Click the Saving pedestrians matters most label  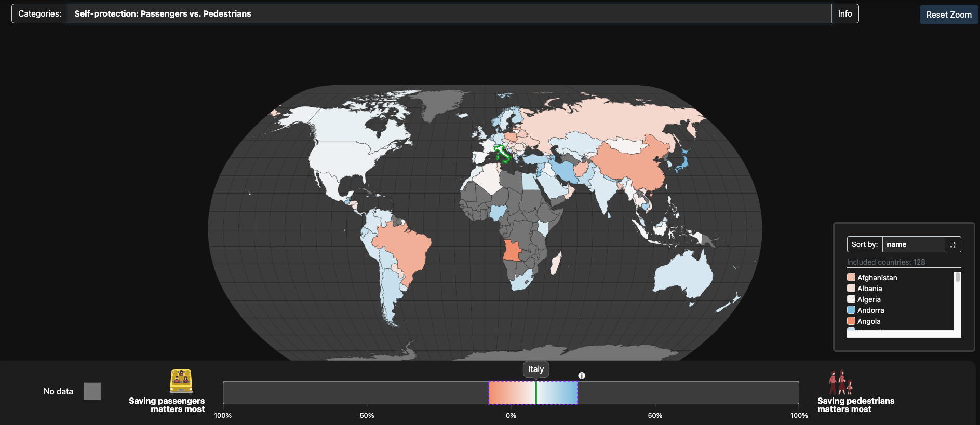pyautogui.click(x=856, y=405)
